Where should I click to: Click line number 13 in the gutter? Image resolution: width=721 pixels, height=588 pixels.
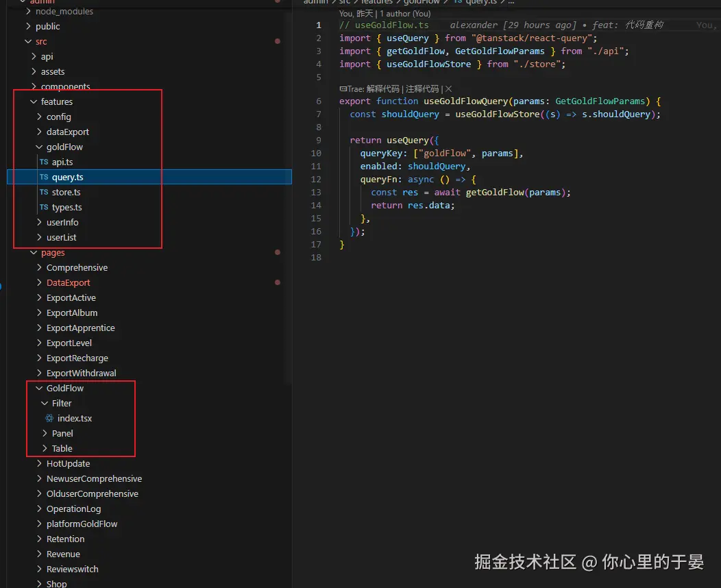[x=316, y=192]
